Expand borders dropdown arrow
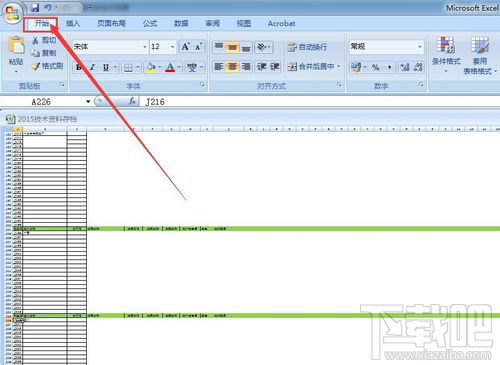This screenshot has width=500, height=365. tap(137, 68)
